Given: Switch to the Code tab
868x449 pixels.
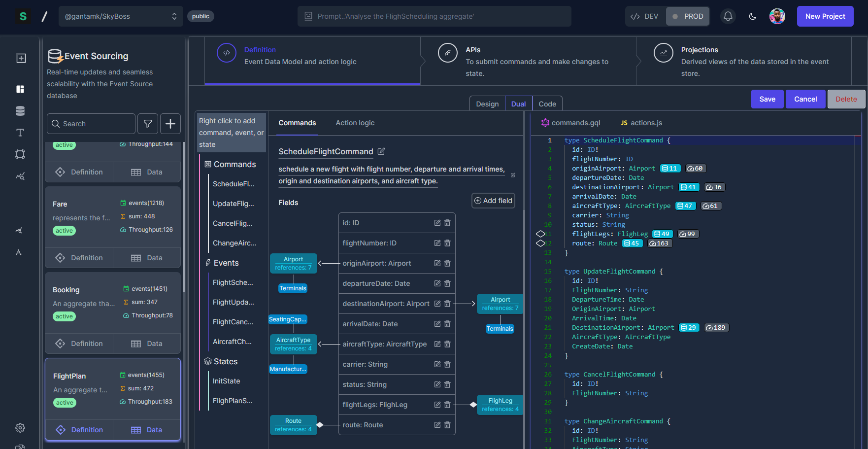Looking at the screenshot, I should (547, 104).
